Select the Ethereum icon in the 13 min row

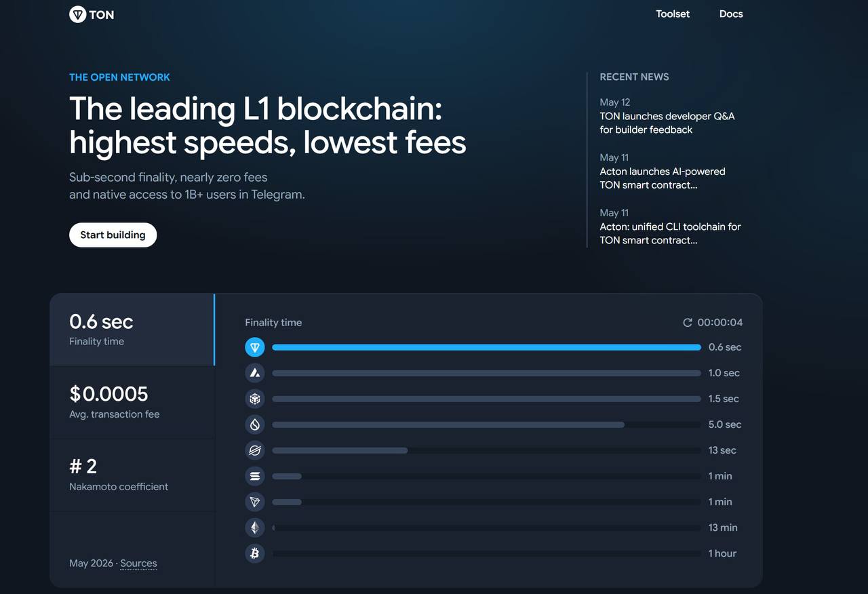tap(255, 528)
